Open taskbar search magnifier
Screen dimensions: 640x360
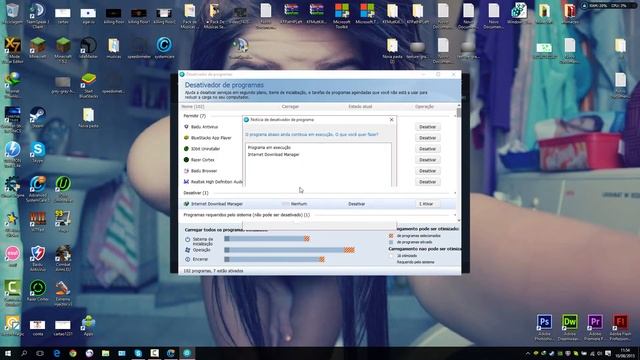coord(24,353)
